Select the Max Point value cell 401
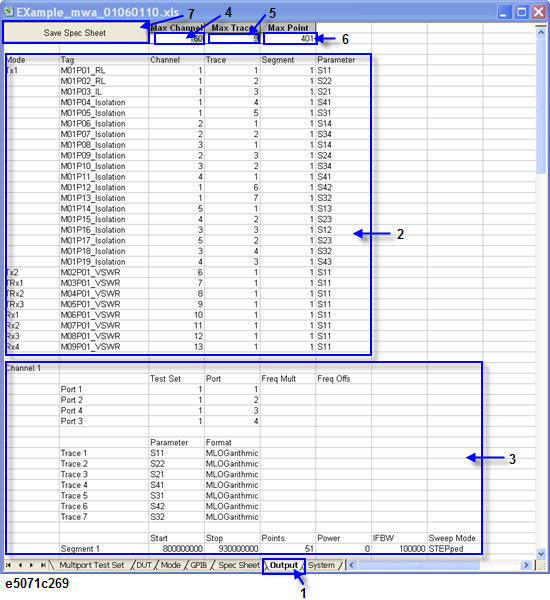This screenshot has width=550, height=600. [x=290, y=39]
